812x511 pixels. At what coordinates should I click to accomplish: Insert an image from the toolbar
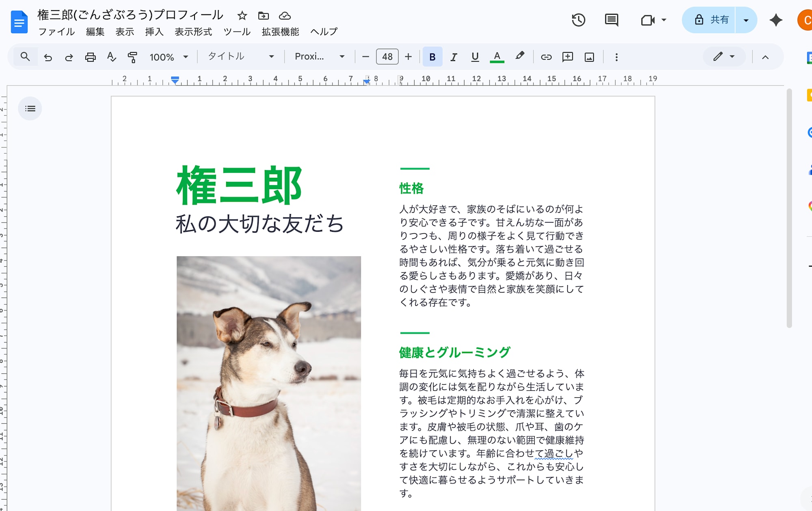[589, 57]
